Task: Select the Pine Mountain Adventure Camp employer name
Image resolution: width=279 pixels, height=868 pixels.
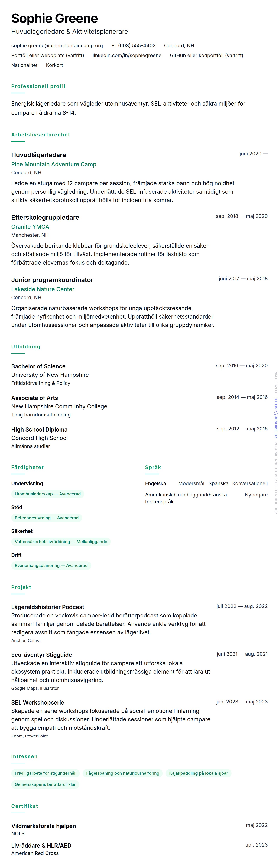Action: click(54, 164)
